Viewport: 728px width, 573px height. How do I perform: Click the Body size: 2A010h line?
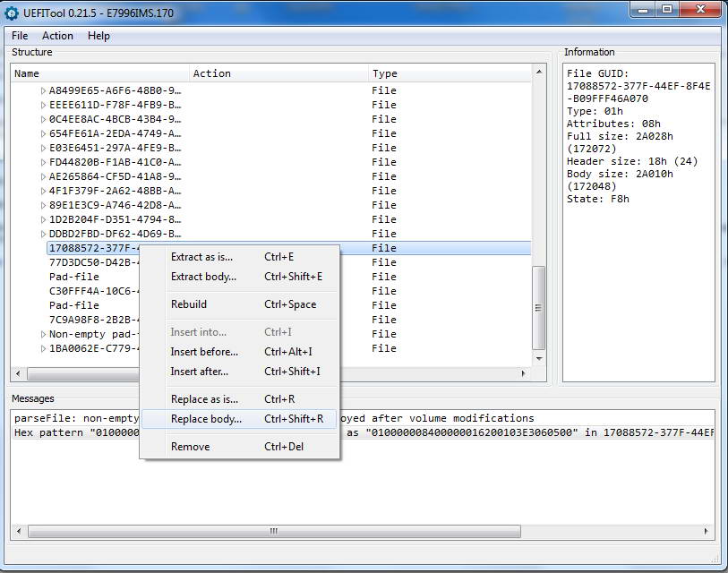tap(620, 174)
